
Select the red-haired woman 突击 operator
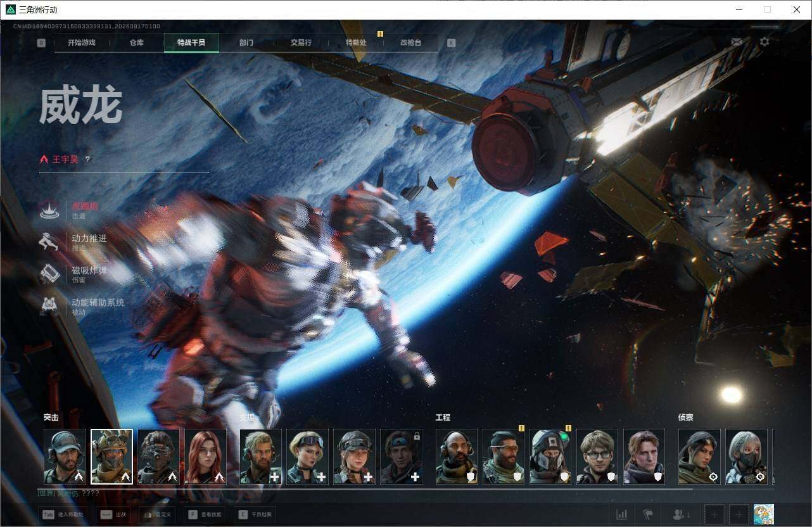(x=205, y=457)
